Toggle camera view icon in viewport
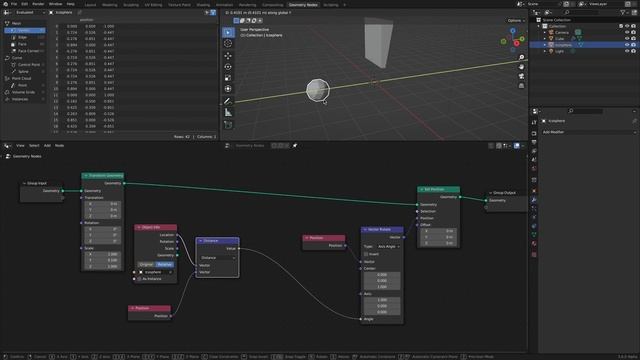 (521, 76)
